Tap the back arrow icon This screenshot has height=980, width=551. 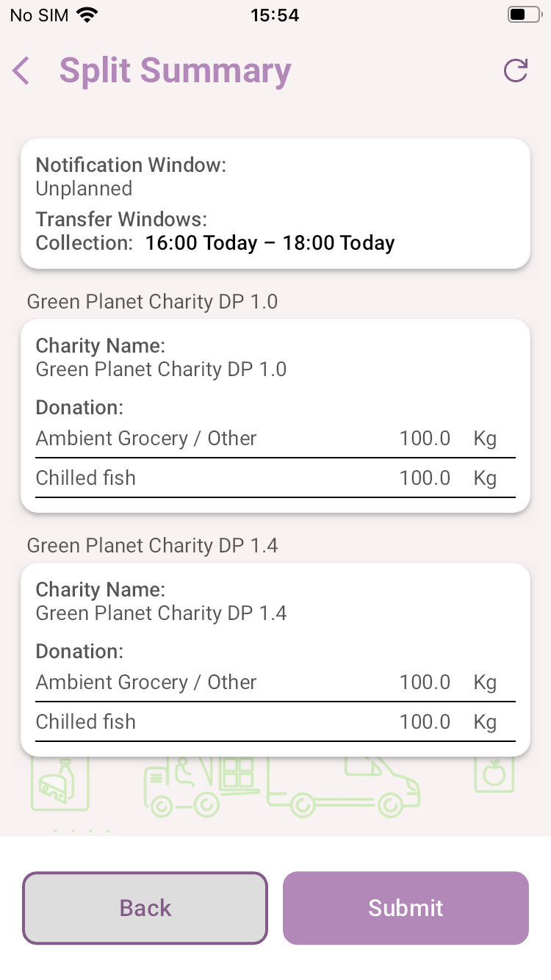[x=21, y=71]
